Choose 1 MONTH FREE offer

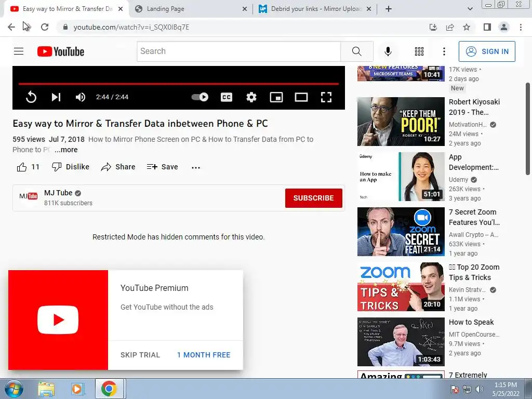tap(204, 355)
